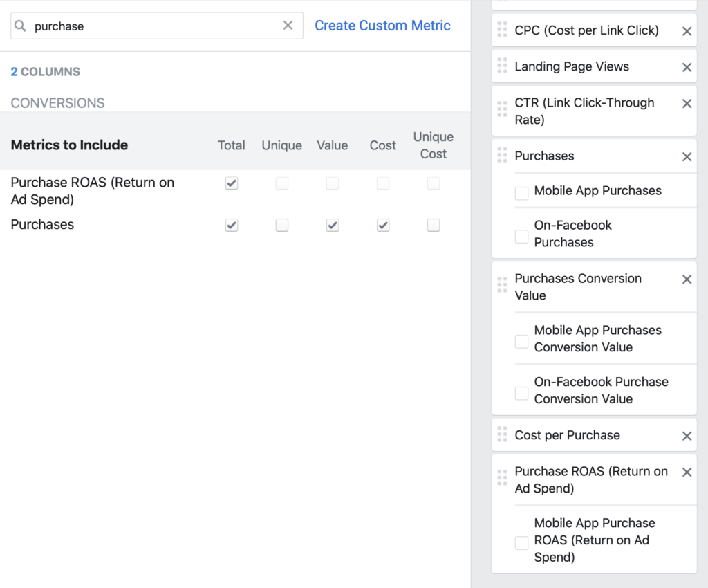This screenshot has width=708, height=588.
Task: Remove the CTR (Link Click-Through Rate) column
Action: pyautogui.click(x=687, y=102)
